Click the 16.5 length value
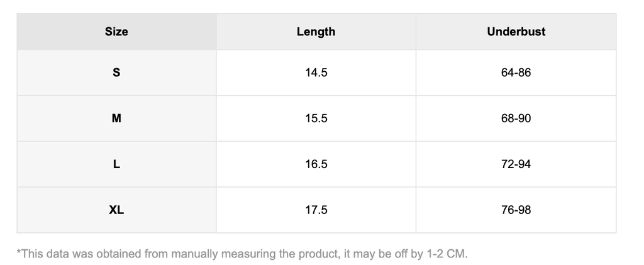The width and height of the screenshot is (644, 265). pyautogui.click(x=316, y=164)
